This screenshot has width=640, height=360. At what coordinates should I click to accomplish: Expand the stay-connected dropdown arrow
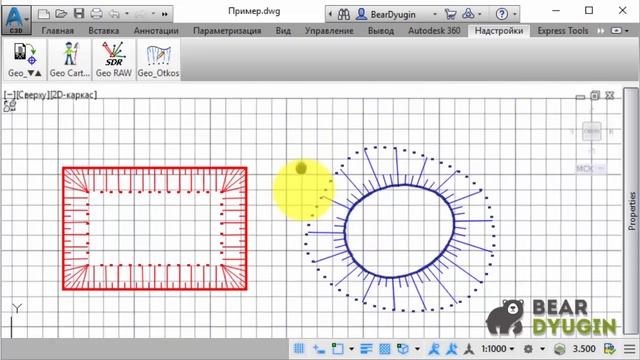point(480,14)
